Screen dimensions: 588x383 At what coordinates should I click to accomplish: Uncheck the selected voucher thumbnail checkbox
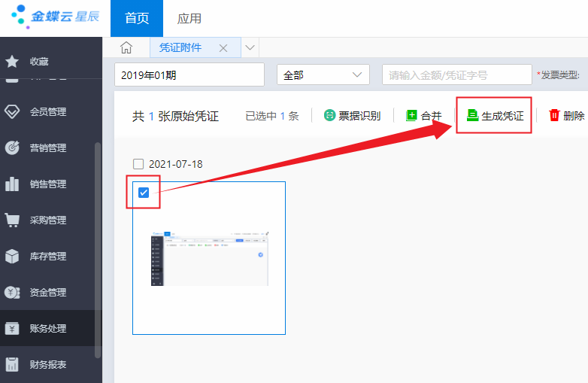tap(144, 193)
